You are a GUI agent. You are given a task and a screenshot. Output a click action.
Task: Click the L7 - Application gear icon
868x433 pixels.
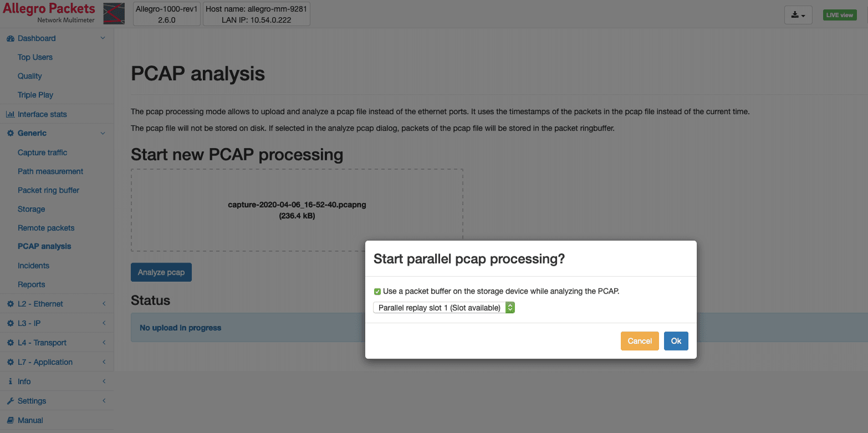pyautogui.click(x=10, y=362)
